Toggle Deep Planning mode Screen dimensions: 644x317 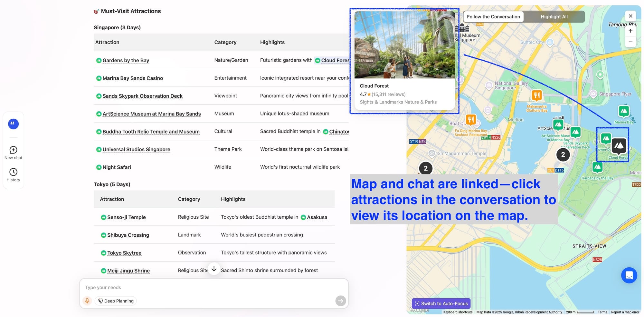click(x=116, y=301)
